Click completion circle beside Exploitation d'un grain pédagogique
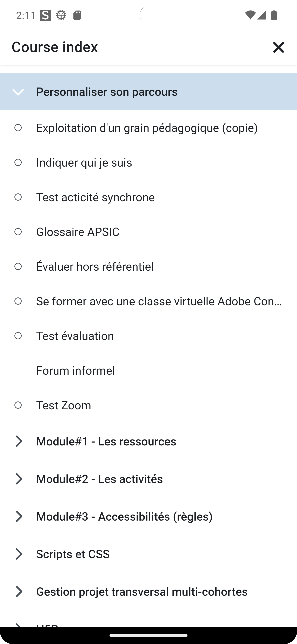 18,128
